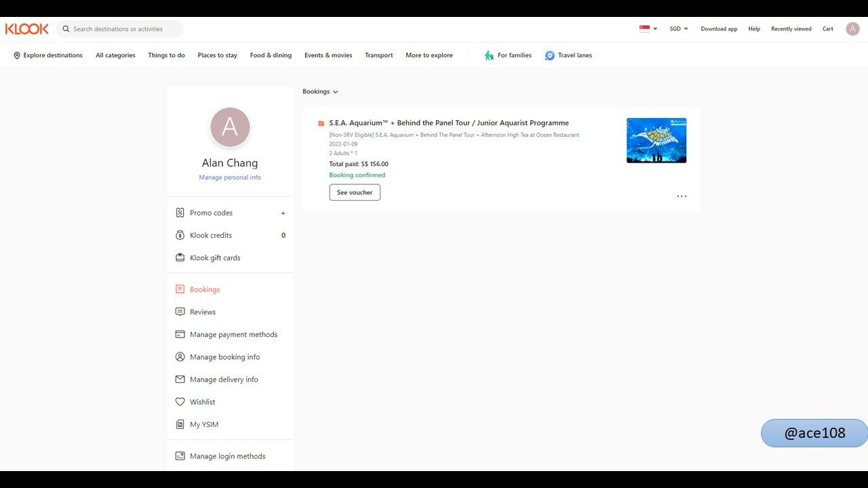This screenshot has height=488, width=868.
Task: Click the Explore destinations pin icon
Action: [17, 56]
